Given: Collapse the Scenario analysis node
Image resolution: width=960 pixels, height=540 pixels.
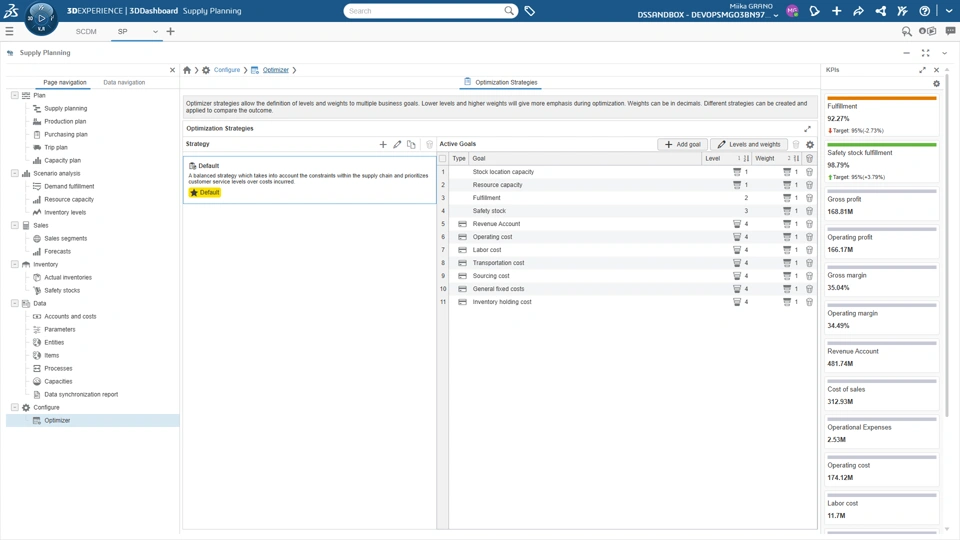Looking at the screenshot, I should tap(15, 173).
